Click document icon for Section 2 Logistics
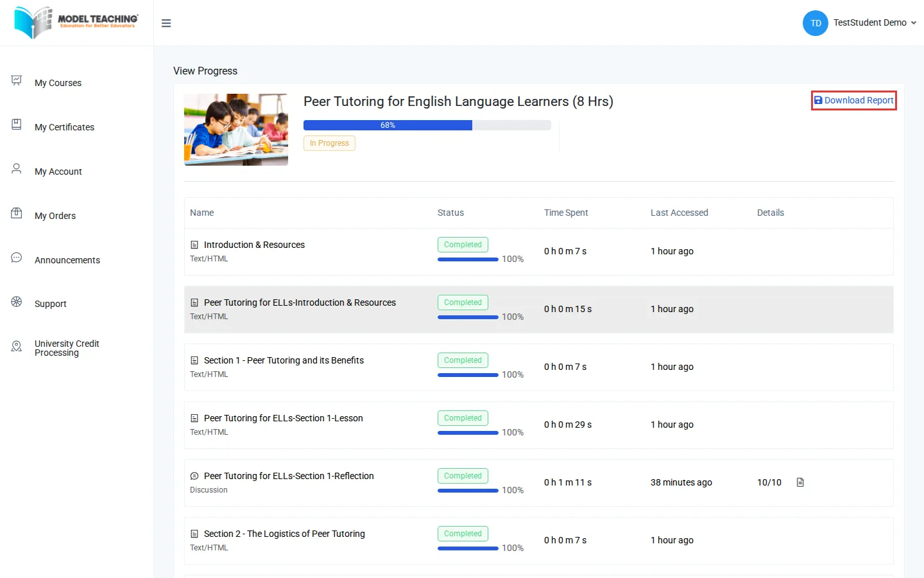Viewport: 924px width, 578px height. pyautogui.click(x=194, y=534)
